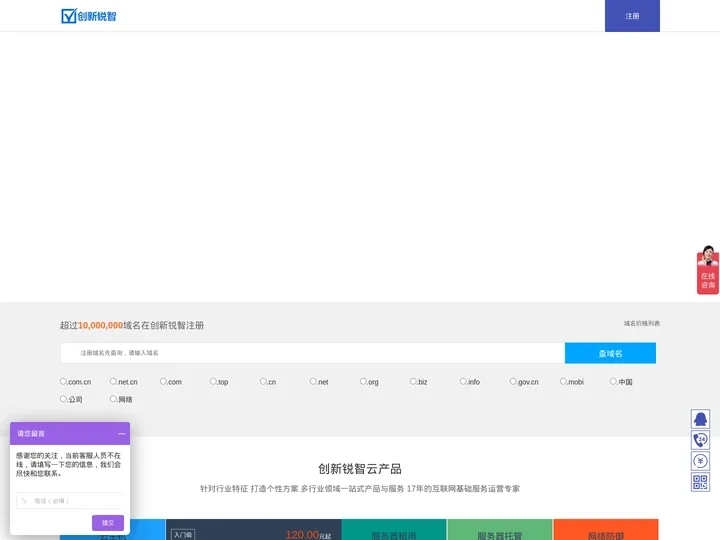Minimize the 请您留言 message box

pos(122,433)
